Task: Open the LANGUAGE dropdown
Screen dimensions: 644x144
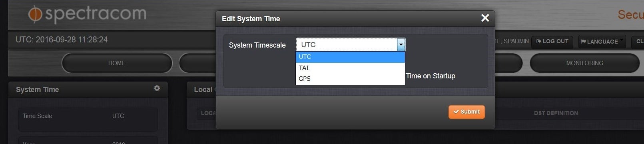Action: pyautogui.click(x=602, y=42)
